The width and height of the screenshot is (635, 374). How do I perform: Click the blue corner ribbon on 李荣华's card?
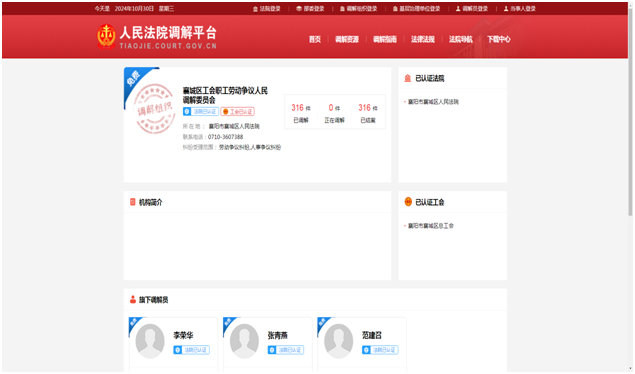[x=134, y=324]
